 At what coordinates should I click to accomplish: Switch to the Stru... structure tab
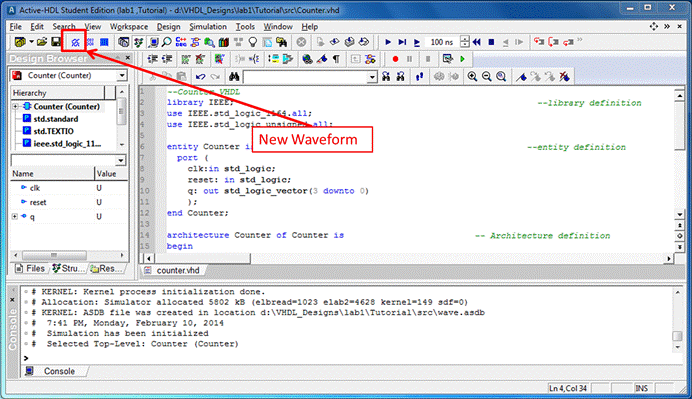click(68, 268)
